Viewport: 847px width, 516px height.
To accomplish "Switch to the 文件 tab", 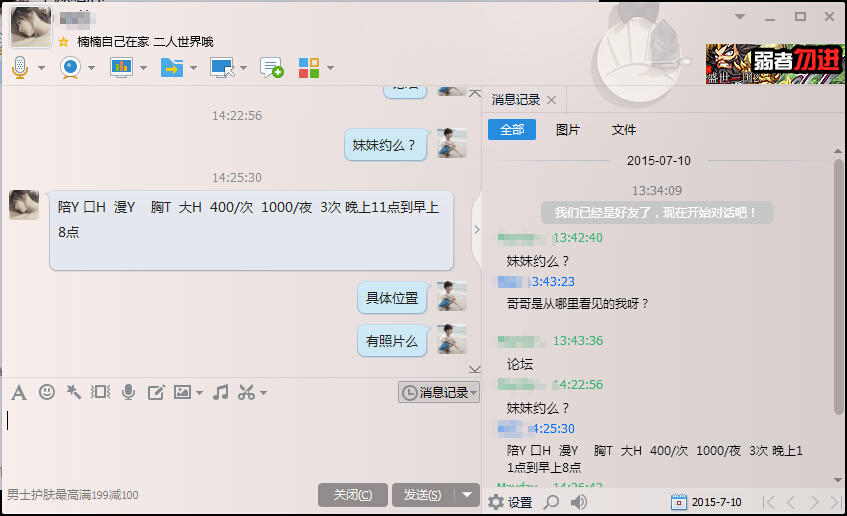I will pos(623,130).
